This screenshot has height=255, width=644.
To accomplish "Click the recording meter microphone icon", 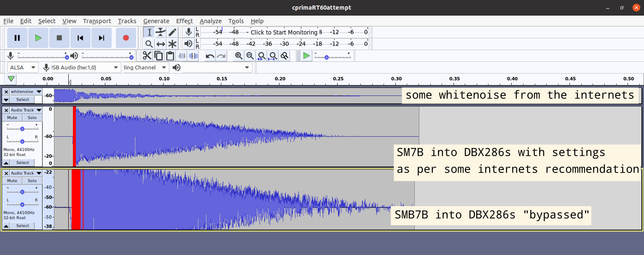I will click(188, 32).
